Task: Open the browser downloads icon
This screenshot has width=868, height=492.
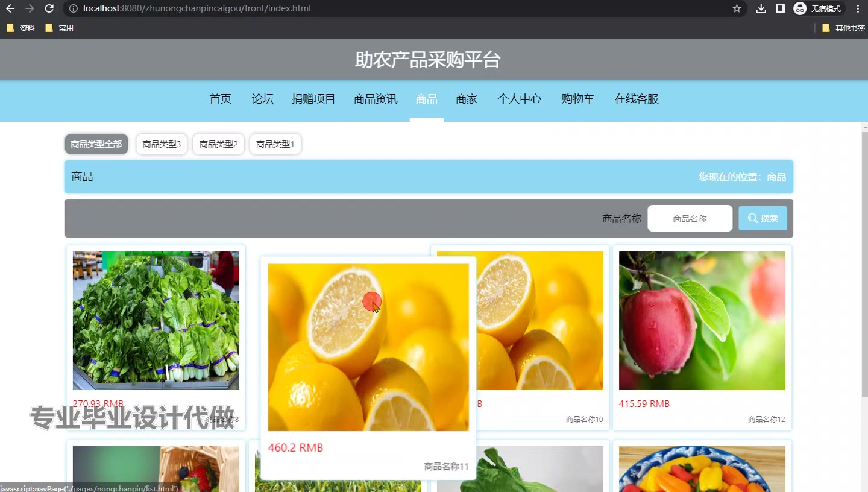Action: (761, 8)
